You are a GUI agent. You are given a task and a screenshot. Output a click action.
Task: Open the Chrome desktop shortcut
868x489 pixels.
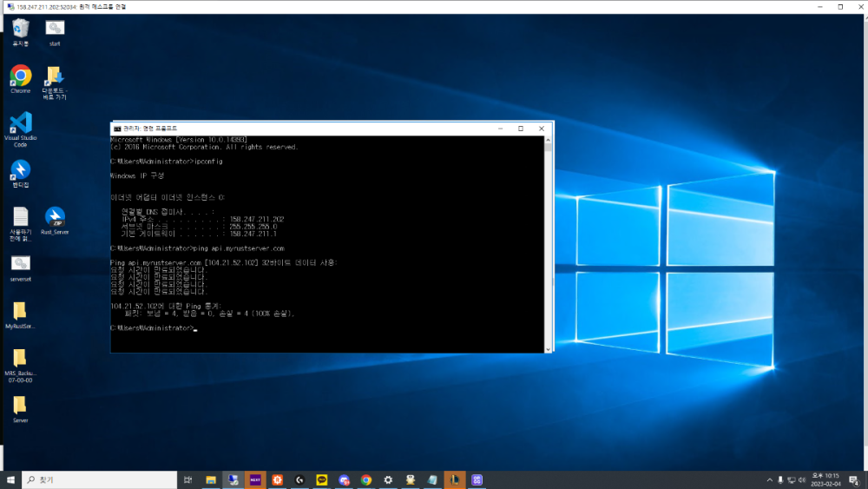(x=20, y=76)
